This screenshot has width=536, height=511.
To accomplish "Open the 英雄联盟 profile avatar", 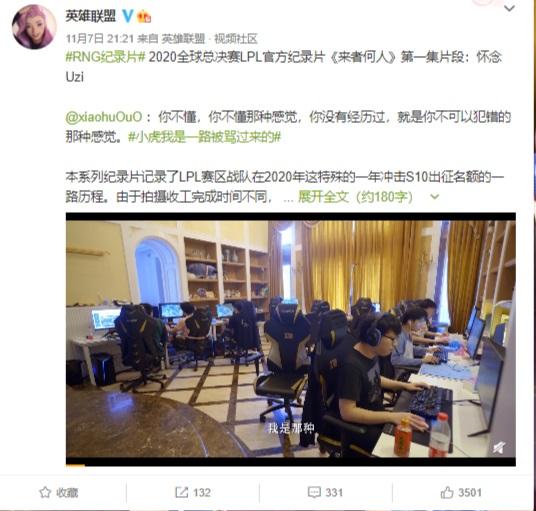I will 34,26.
